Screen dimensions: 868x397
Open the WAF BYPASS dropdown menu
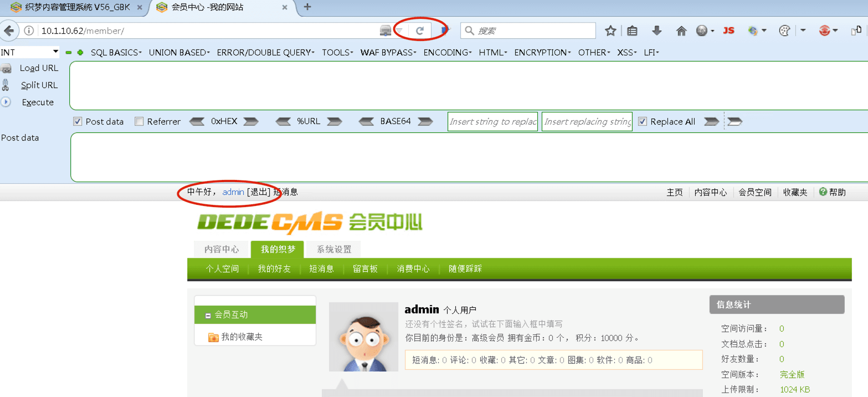coord(389,53)
